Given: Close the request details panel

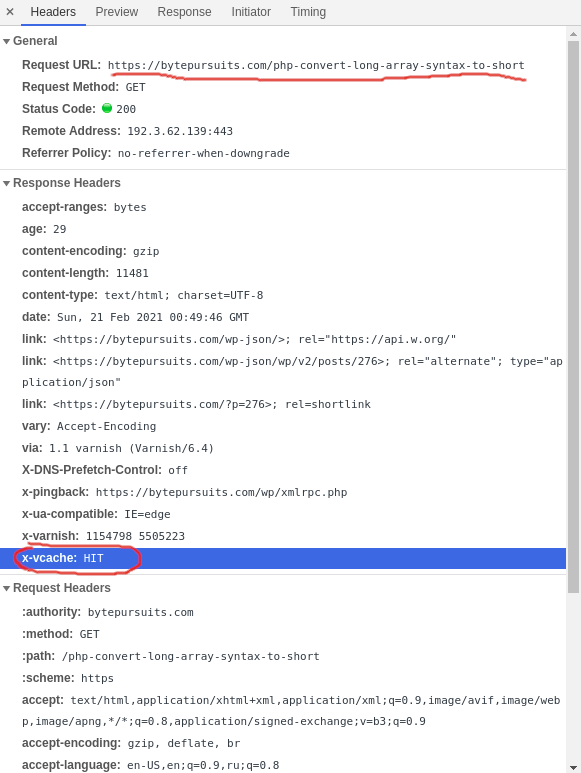Looking at the screenshot, I should (x=10, y=12).
